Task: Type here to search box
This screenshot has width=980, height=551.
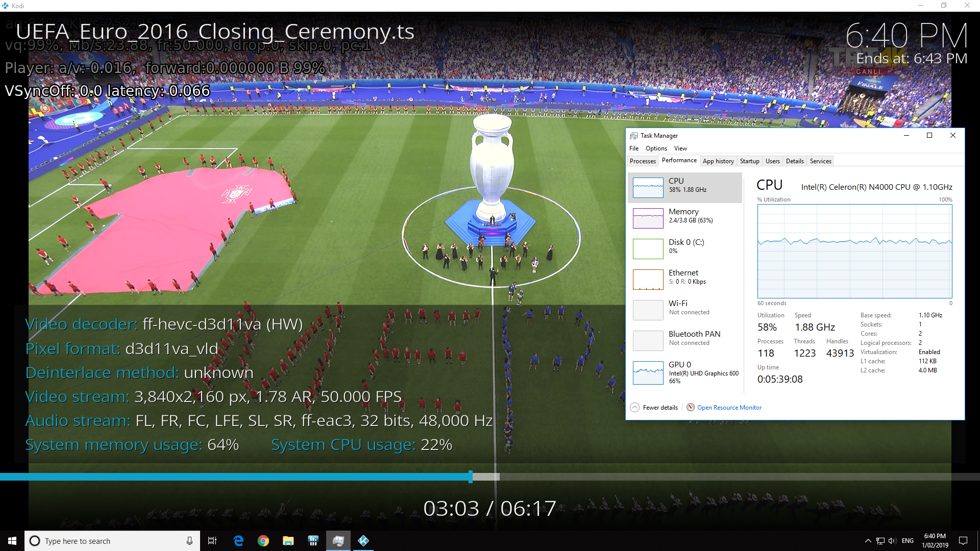Action: click(111, 541)
